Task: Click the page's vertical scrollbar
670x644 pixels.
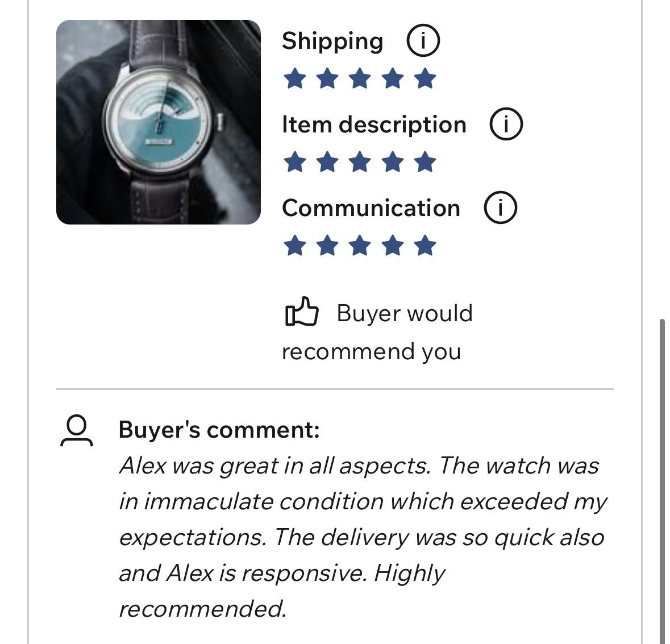Action: pos(661,477)
